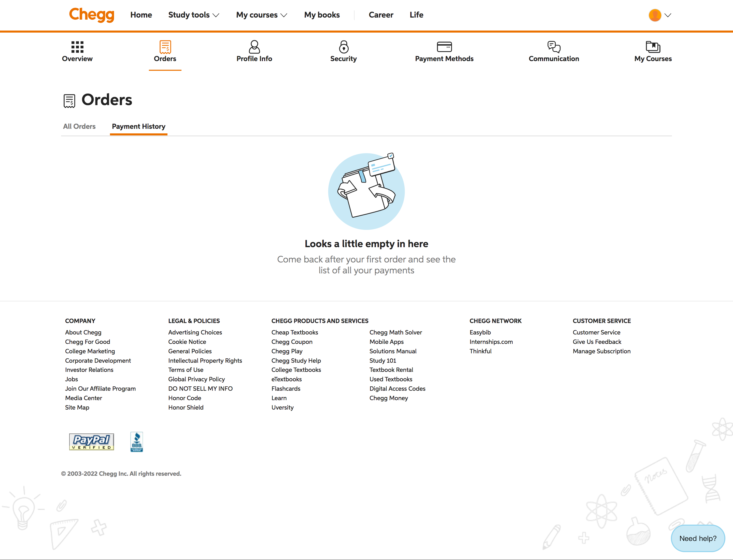Image resolution: width=733 pixels, height=560 pixels.
Task: Open the Terms of Use link
Action: pos(186,370)
